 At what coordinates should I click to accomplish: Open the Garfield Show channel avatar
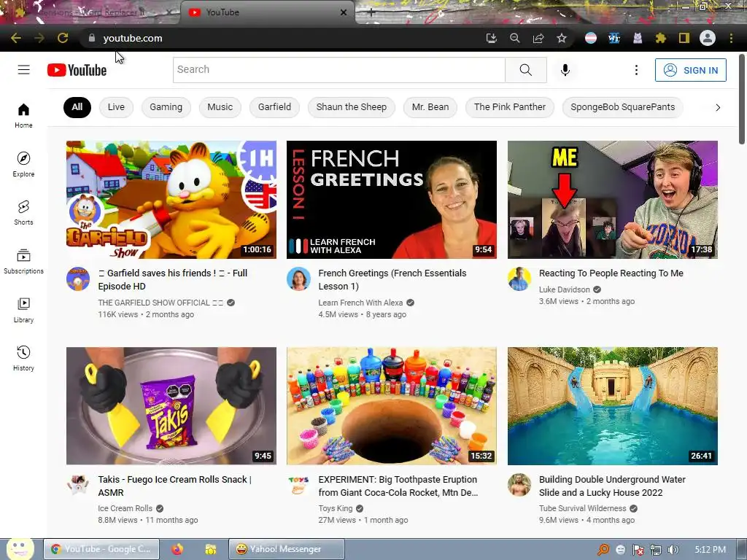pos(78,279)
